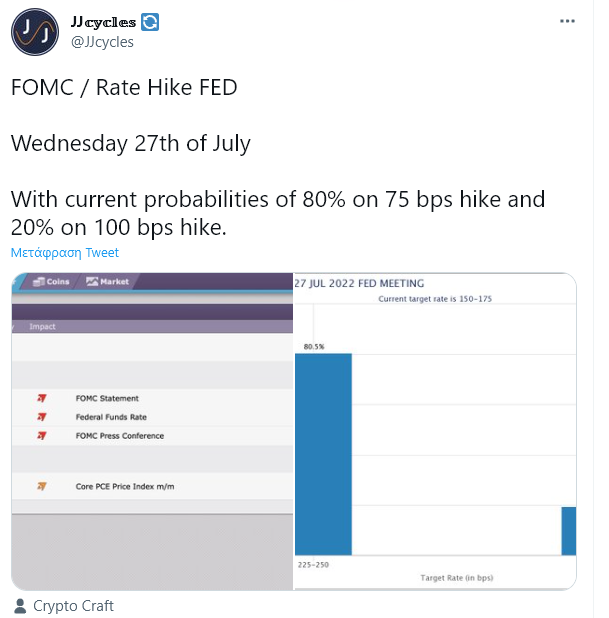This screenshot has width=609, height=618.
Task: Click the 80.5% blue probability bar
Action: pos(323,454)
